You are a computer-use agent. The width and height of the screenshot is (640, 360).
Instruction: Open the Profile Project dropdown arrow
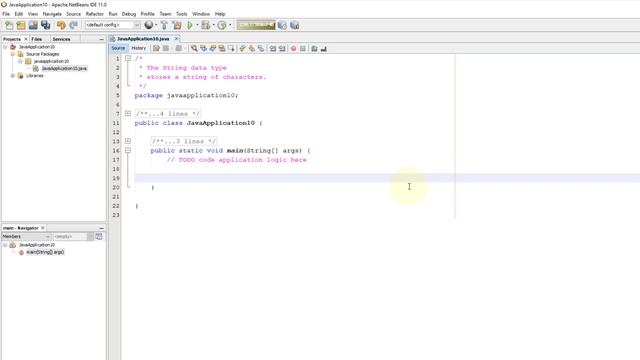pos(230,25)
